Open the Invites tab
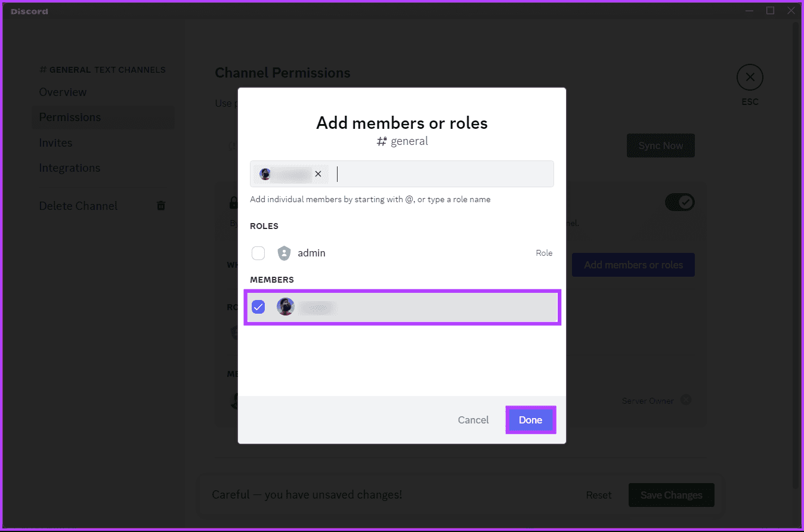The height and width of the screenshot is (532, 804). point(55,143)
